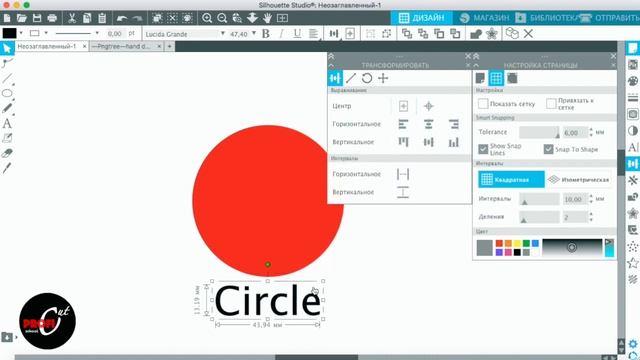Uncheck the Snap To Shape checkbox
This screenshot has height=360, width=640.
coord(549,149)
